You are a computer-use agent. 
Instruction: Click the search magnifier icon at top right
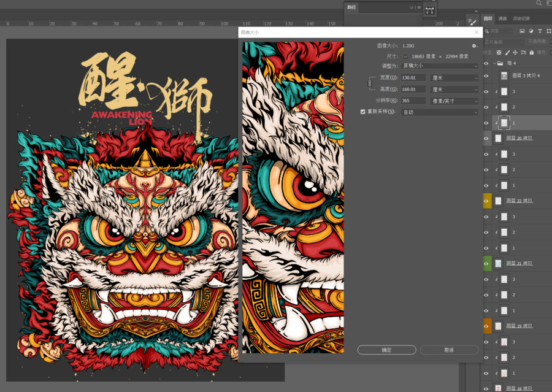(x=539, y=3)
